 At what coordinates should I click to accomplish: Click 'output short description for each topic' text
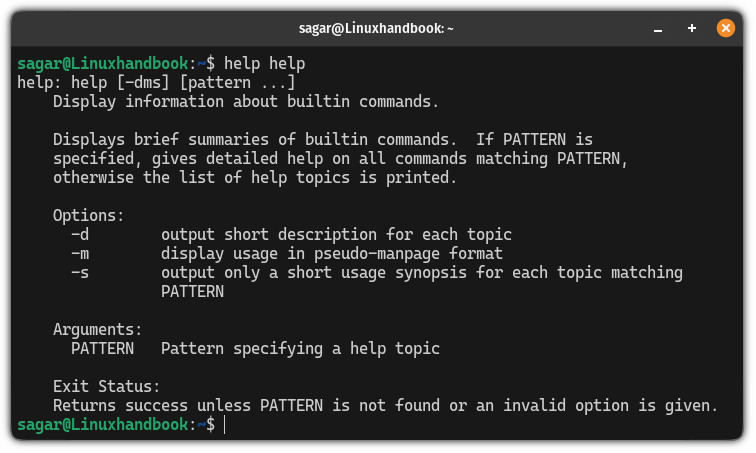click(x=336, y=235)
